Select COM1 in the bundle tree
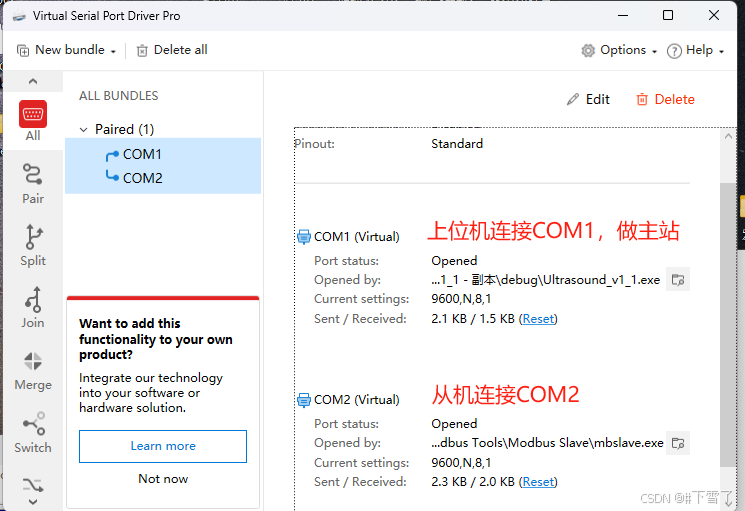Viewport: 745px width, 511px height. click(143, 154)
